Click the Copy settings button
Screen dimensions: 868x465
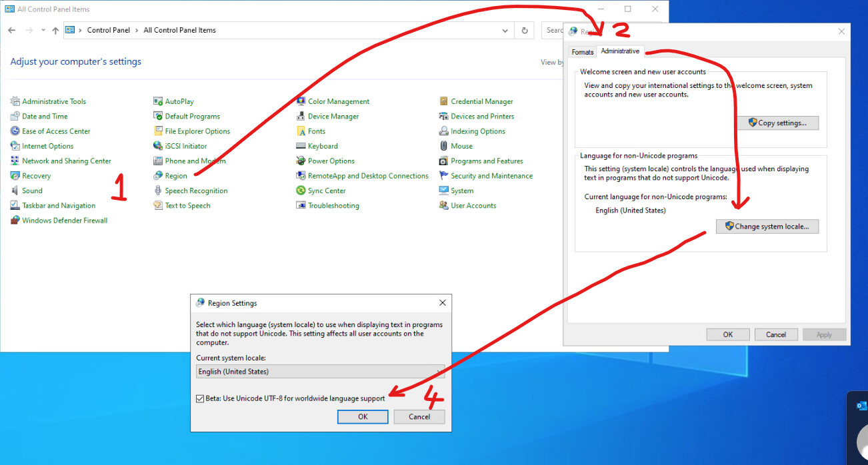click(x=777, y=123)
